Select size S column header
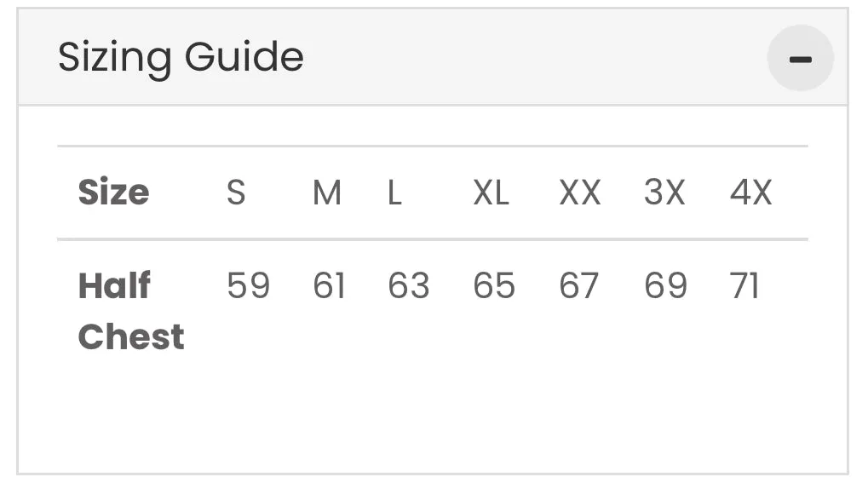The height and width of the screenshot is (477, 868). click(236, 193)
